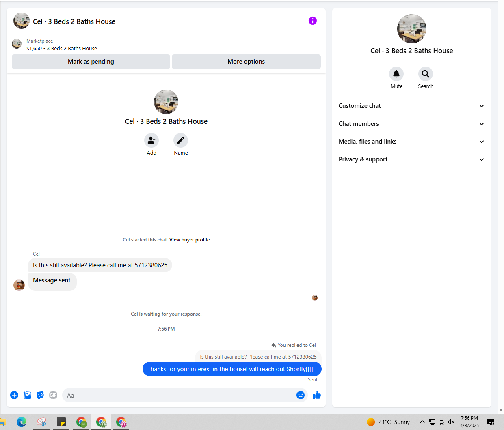
Task: Open first Chrome taskbar icon
Action: tap(81, 422)
